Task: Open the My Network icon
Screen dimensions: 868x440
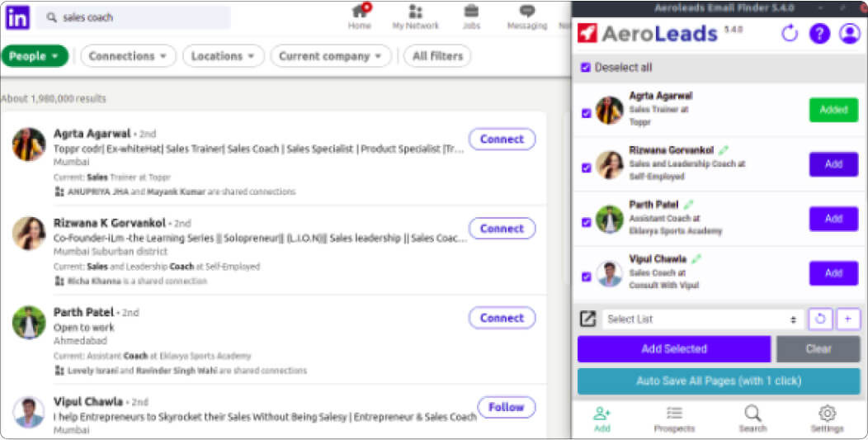Action: (x=415, y=11)
